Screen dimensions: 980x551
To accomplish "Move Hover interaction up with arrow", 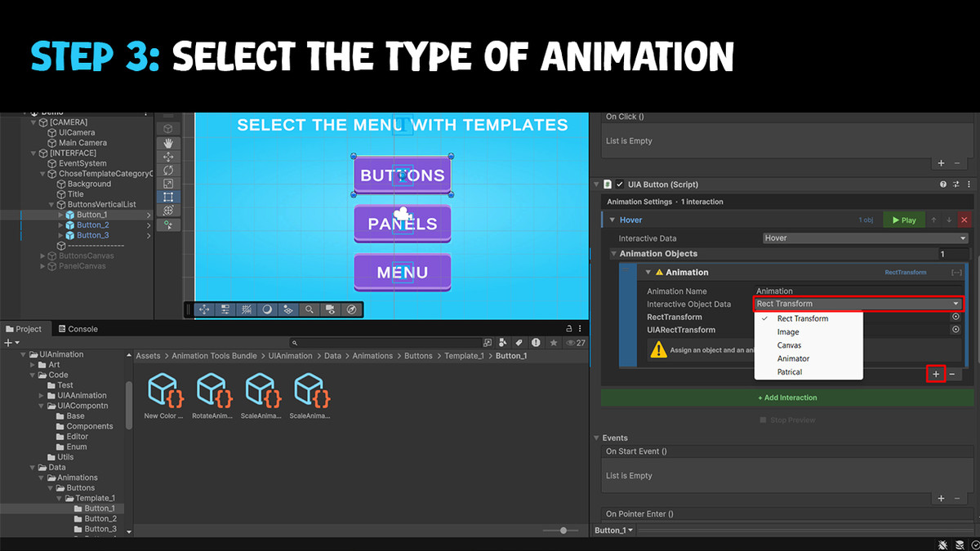I will (x=933, y=220).
